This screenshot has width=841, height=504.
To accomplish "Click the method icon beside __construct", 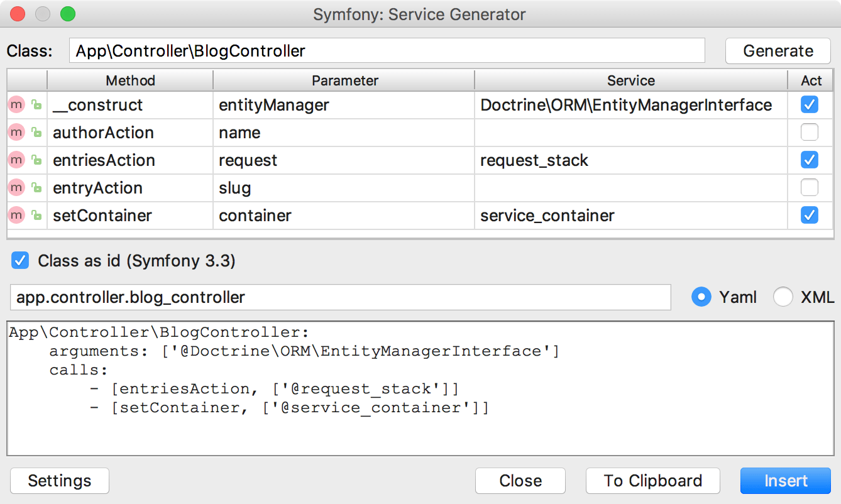I will point(16,104).
